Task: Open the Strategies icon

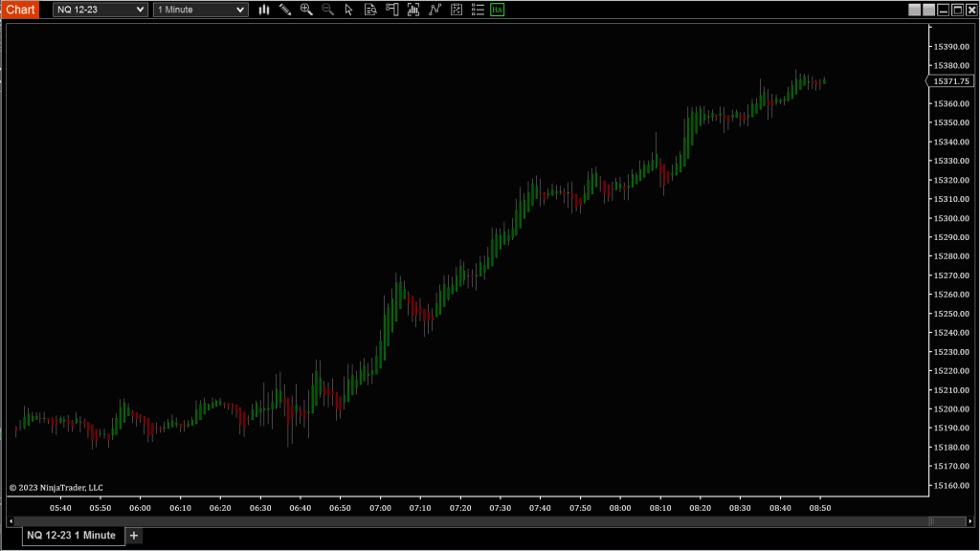Action: click(434, 10)
